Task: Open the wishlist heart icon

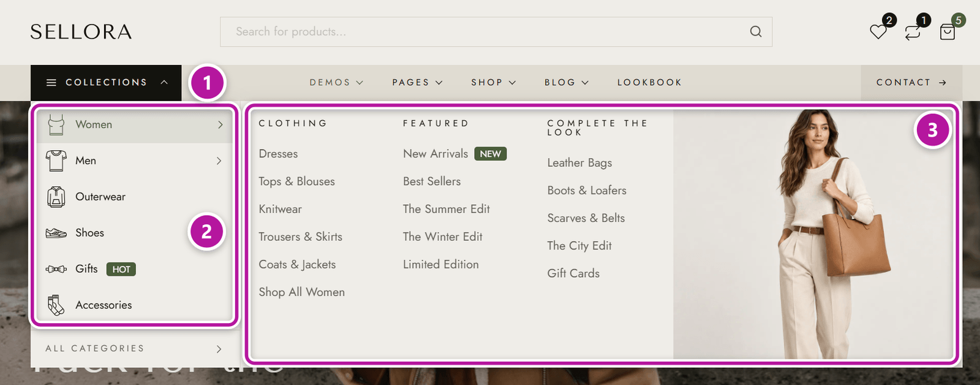Action: click(878, 32)
